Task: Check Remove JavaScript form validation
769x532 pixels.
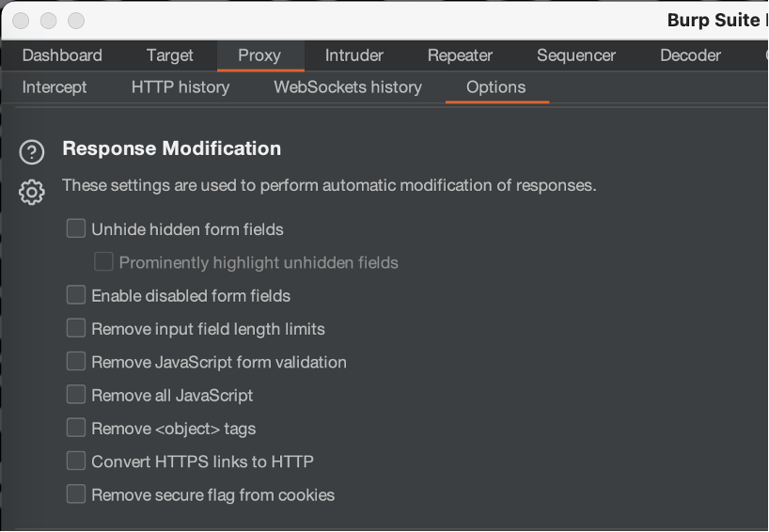Action: 76,361
